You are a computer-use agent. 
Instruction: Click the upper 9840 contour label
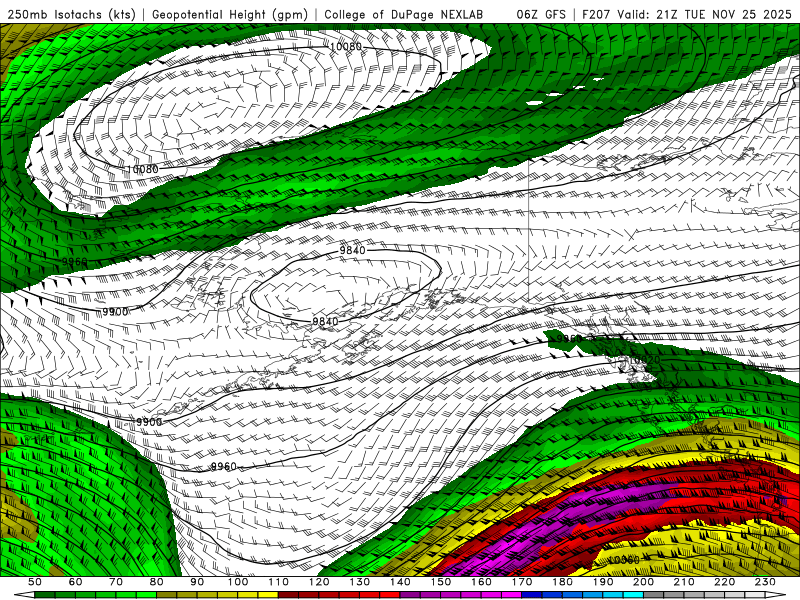(353, 250)
